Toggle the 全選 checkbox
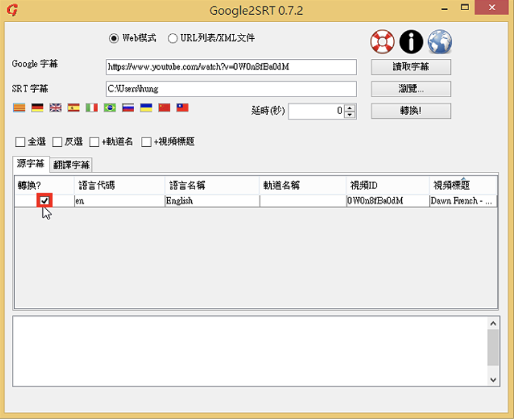 point(20,142)
